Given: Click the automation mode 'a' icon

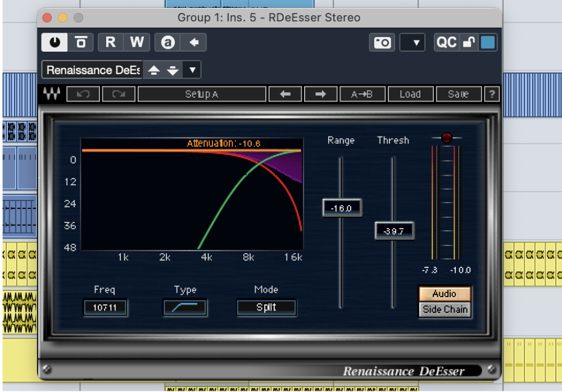Looking at the screenshot, I should click(x=167, y=42).
